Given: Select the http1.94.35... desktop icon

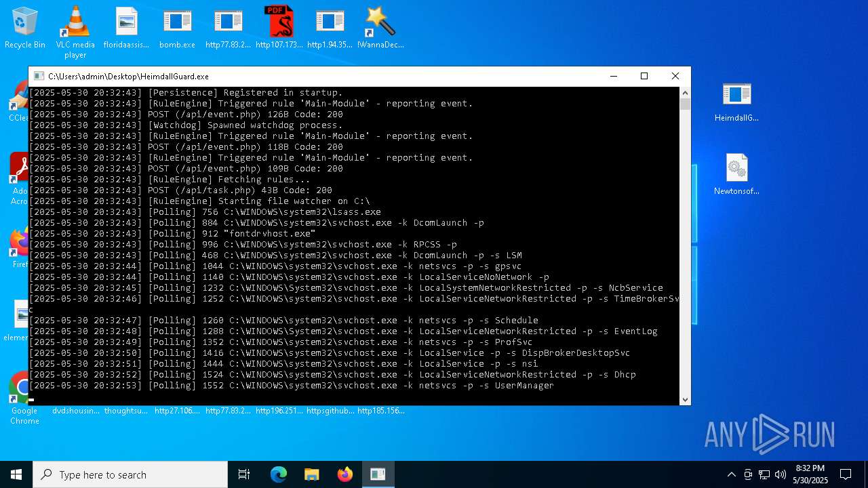Looking at the screenshot, I should [330, 28].
